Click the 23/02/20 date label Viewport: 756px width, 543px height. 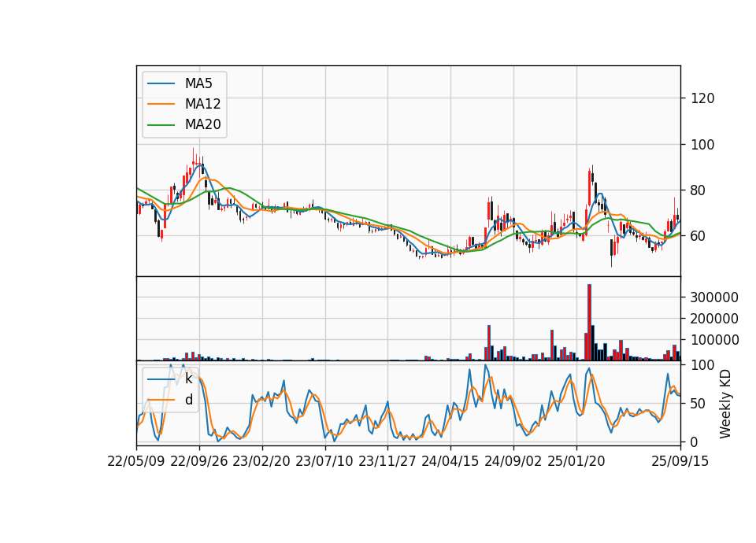tap(261, 461)
